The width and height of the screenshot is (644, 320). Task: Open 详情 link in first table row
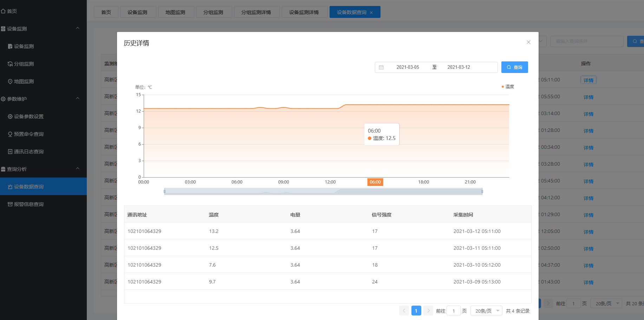point(588,80)
